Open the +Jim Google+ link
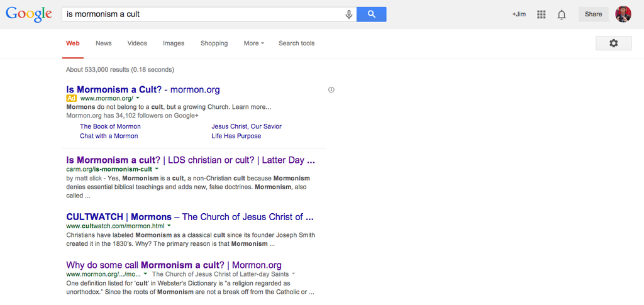 519,14
